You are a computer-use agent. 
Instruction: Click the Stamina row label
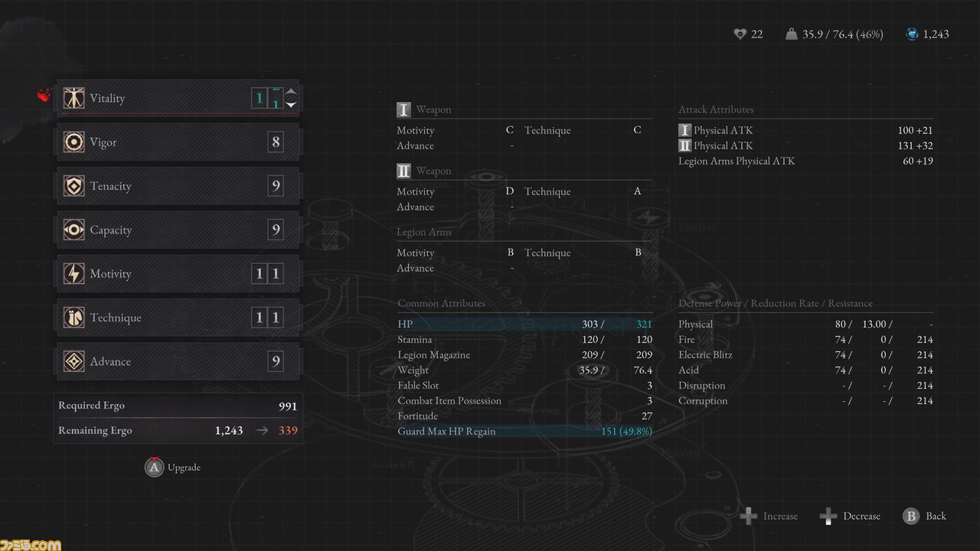pos(414,340)
